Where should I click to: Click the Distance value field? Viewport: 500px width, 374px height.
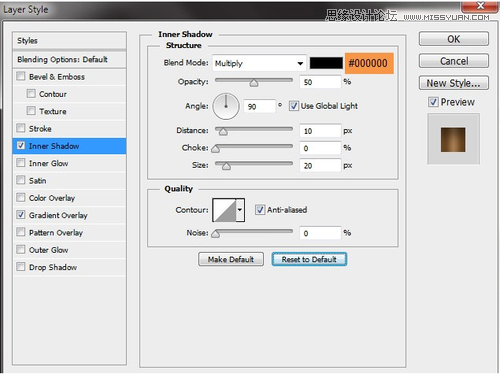click(x=320, y=131)
